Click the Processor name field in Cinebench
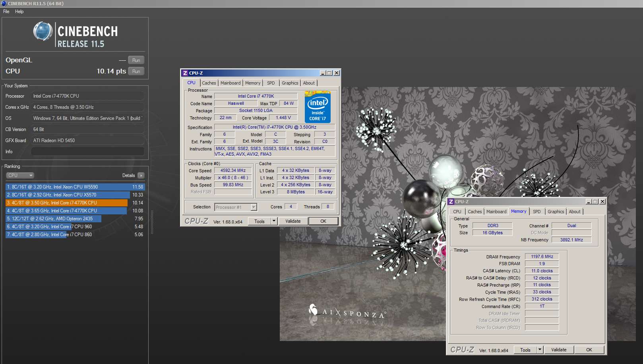The height and width of the screenshot is (364, 643). [x=88, y=96]
